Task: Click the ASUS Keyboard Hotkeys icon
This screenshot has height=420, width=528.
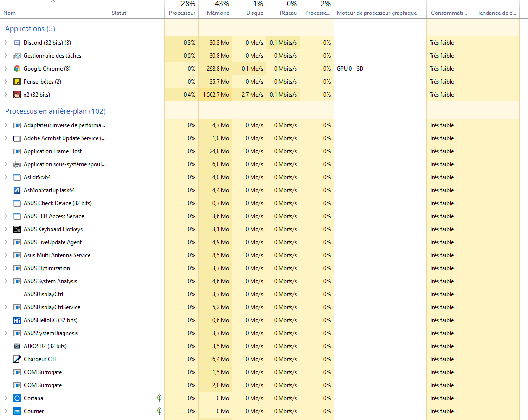Action: coord(17,229)
